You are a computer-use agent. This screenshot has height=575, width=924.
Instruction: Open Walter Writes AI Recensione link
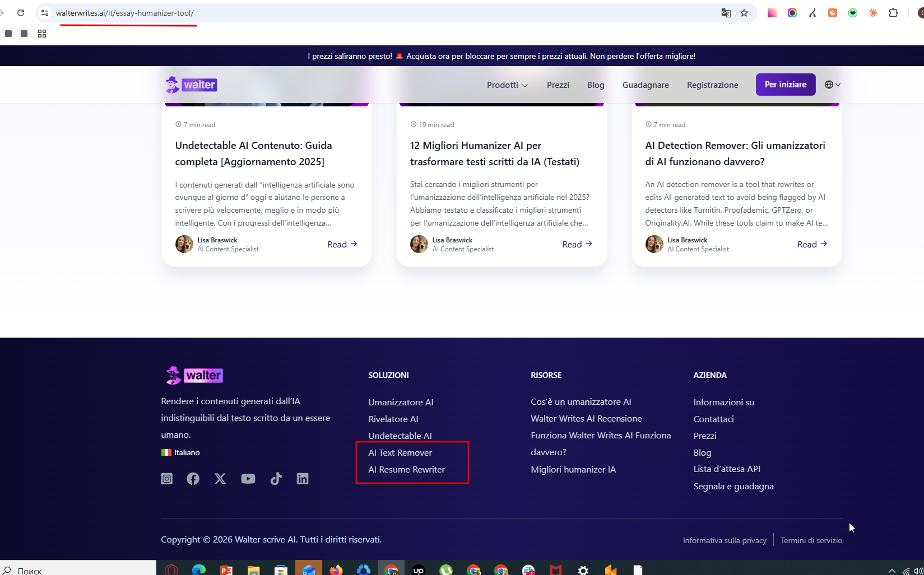point(586,418)
